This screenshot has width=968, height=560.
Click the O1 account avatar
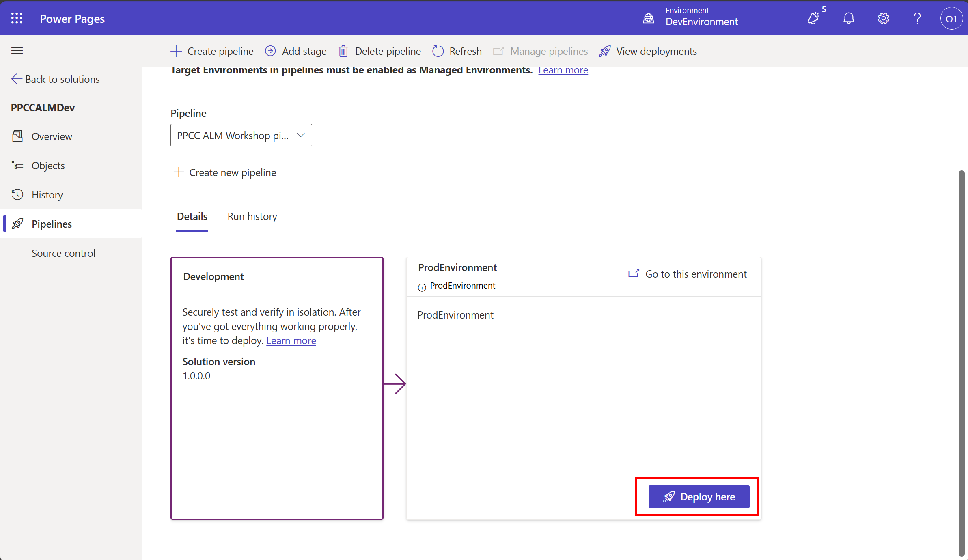pyautogui.click(x=951, y=19)
